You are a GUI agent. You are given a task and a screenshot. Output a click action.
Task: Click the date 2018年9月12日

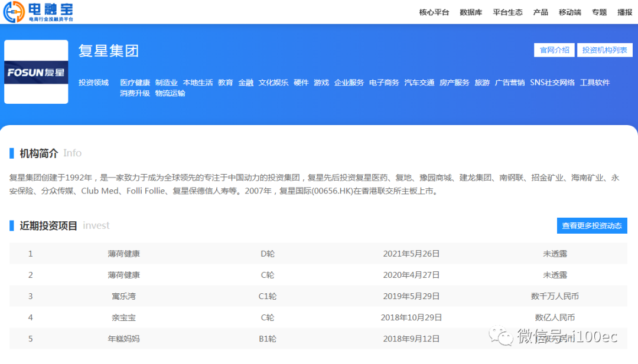[411, 339]
